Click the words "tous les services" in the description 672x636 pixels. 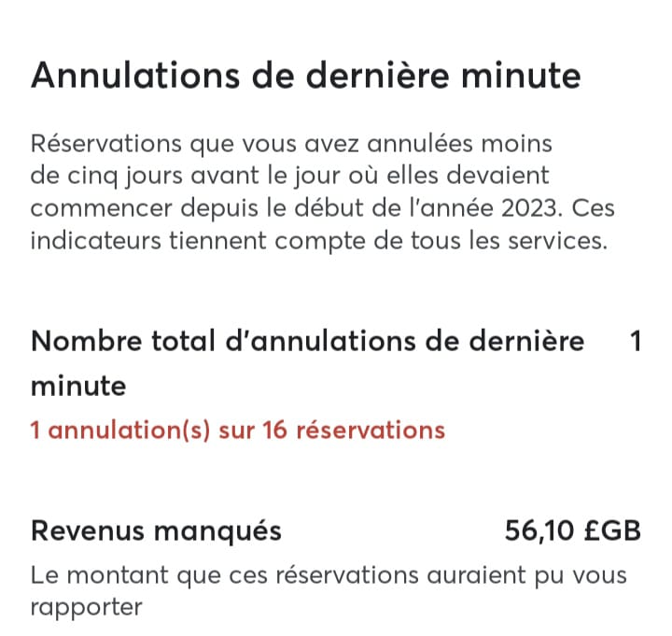(510, 241)
